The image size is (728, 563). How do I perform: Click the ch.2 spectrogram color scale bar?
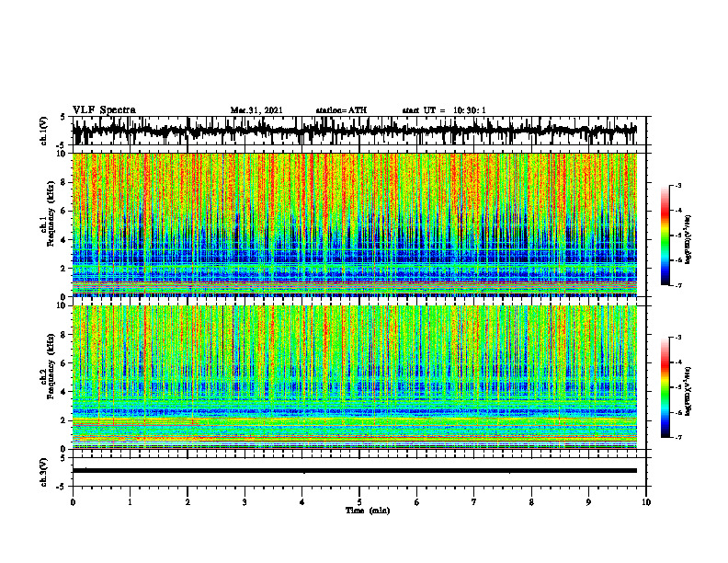coord(665,387)
